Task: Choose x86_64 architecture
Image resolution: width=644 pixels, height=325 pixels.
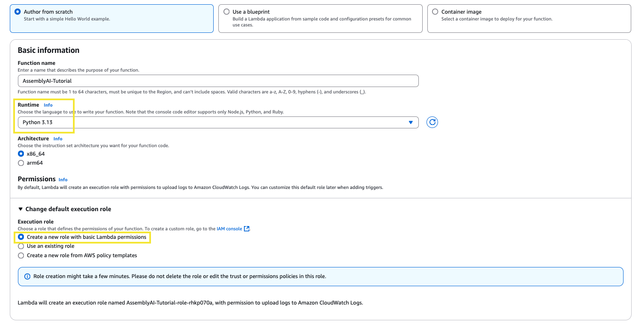Action: tap(21, 154)
